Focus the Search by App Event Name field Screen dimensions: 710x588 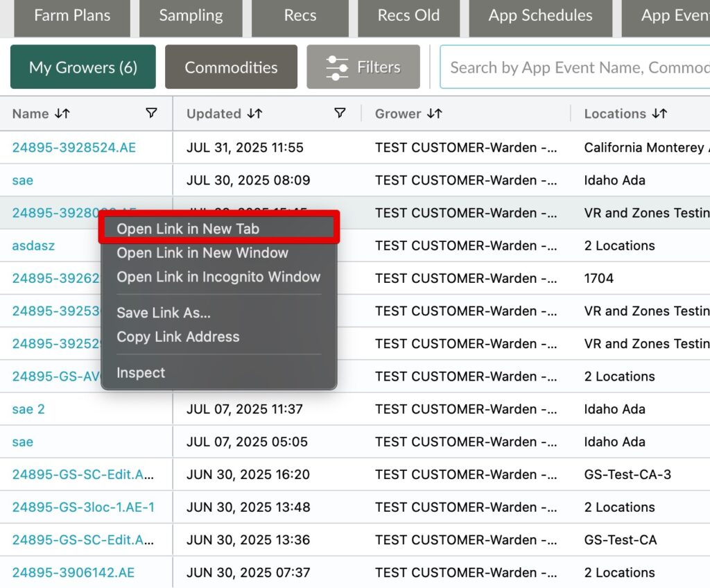(575, 67)
